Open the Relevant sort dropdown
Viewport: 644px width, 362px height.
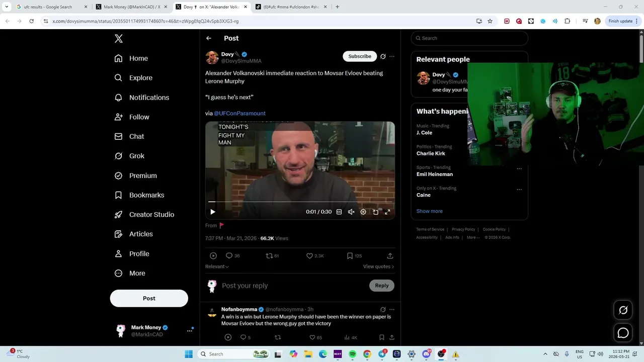[217, 266]
